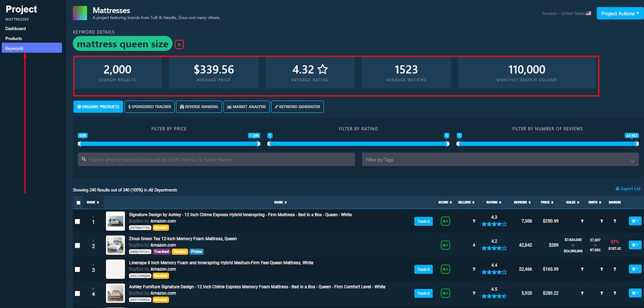Click the Tracked tag on Zinus row

click(162, 252)
